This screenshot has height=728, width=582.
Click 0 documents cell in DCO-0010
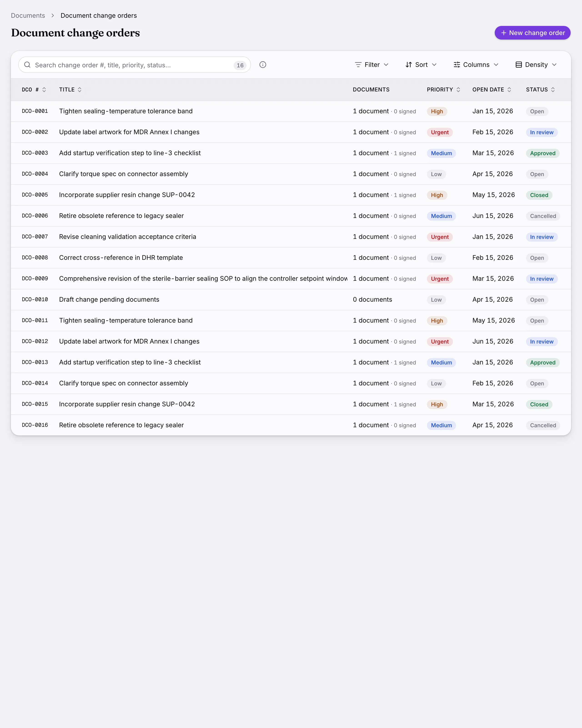tap(372, 300)
